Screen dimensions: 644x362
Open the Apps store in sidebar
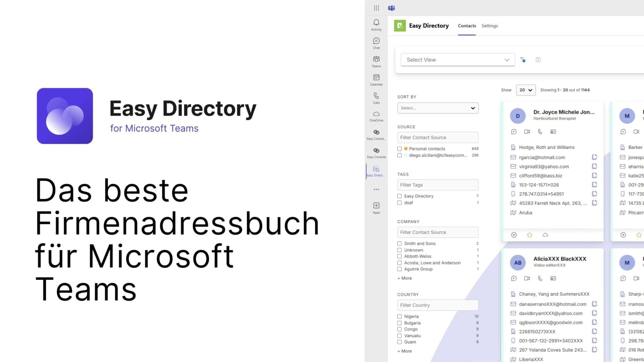(376, 208)
